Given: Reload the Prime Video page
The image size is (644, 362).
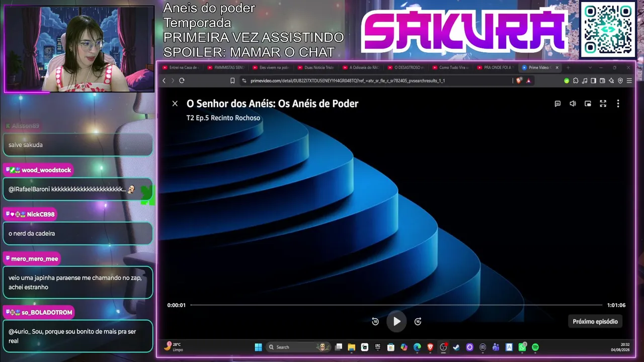Looking at the screenshot, I should tap(182, 80).
